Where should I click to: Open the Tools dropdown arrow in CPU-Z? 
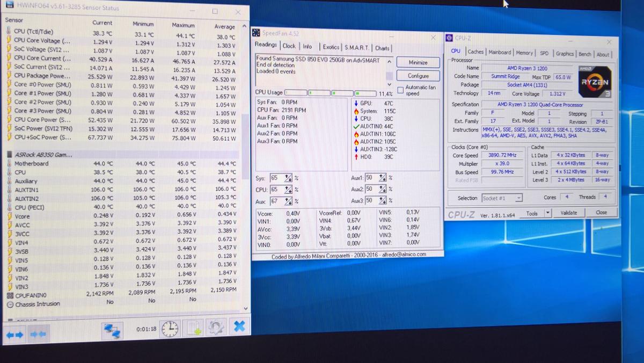click(547, 213)
